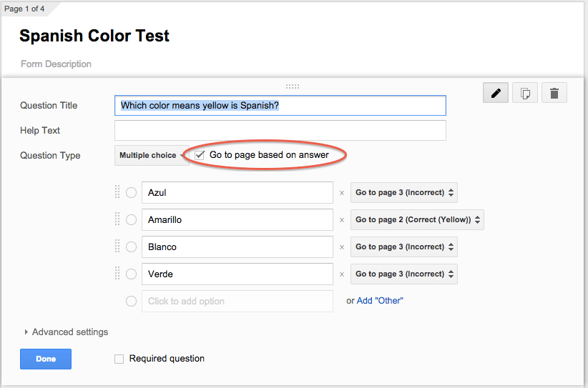
Task: Click the edit pencil icon
Action: tap(496, 93)
